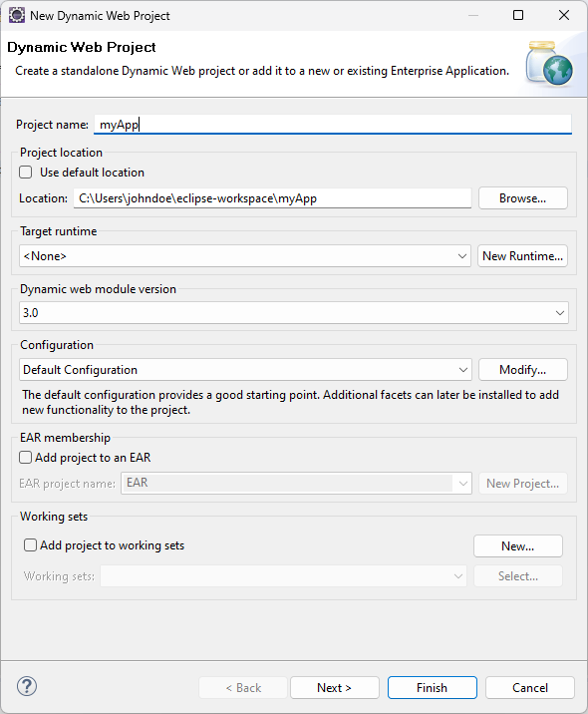588x714 pixels.
Task: Click the Browse... location button
Action: tap(523, 198)
